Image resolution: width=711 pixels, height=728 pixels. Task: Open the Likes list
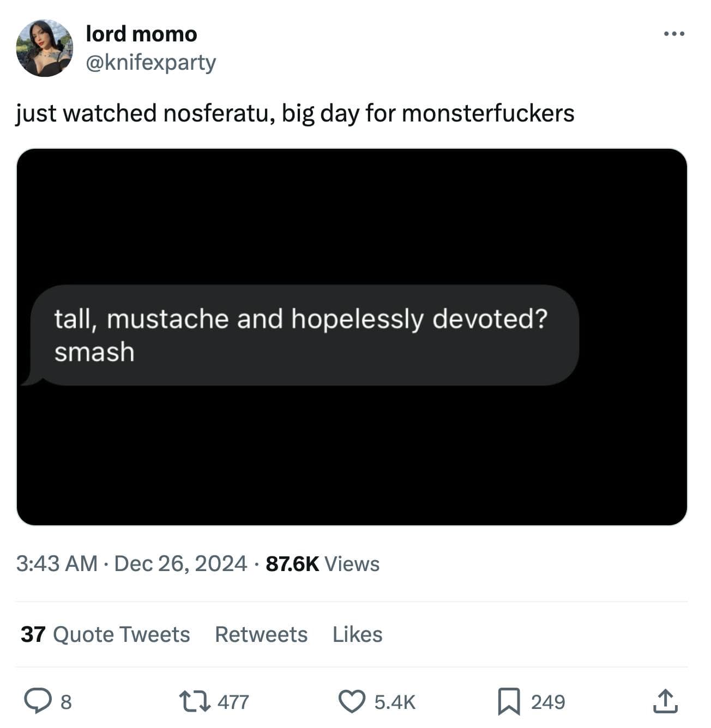click(x=357, y=634)
